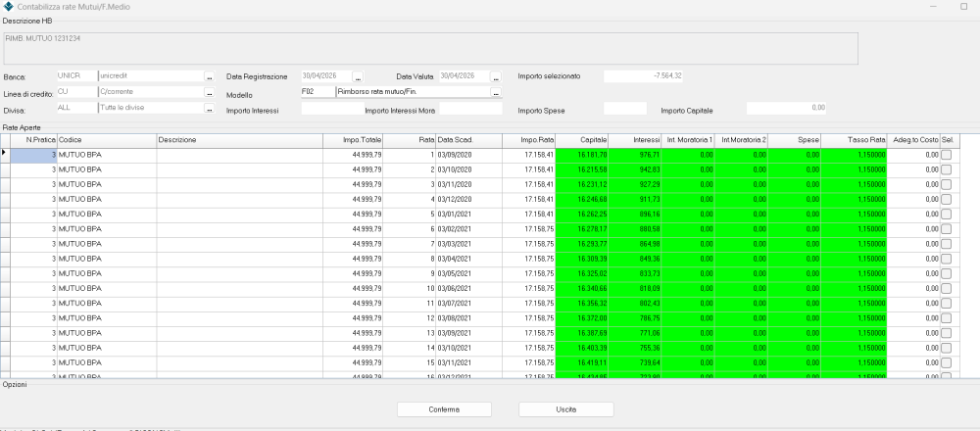
Task: Click the Importo Capitale value field
Action: point(786,108)
